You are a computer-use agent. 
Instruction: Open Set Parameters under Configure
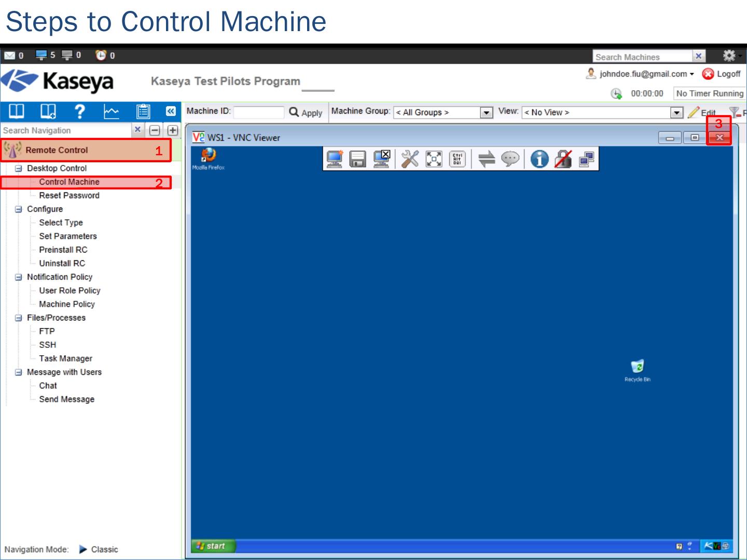tap(68, 236)
